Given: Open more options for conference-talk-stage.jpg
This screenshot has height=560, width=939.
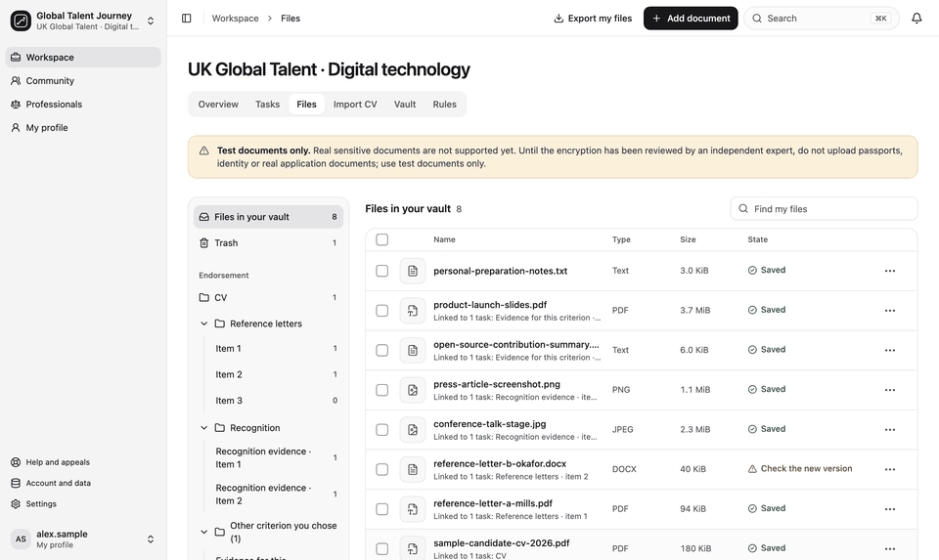Looking at the screenshot, I should [x=890, y=430].
